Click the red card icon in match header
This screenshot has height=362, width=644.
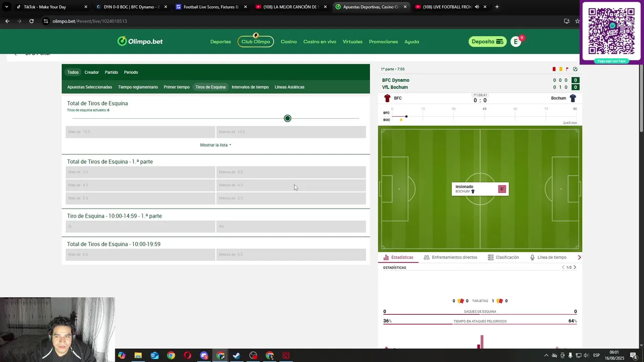pyautogui.click(x=554, y=69)
